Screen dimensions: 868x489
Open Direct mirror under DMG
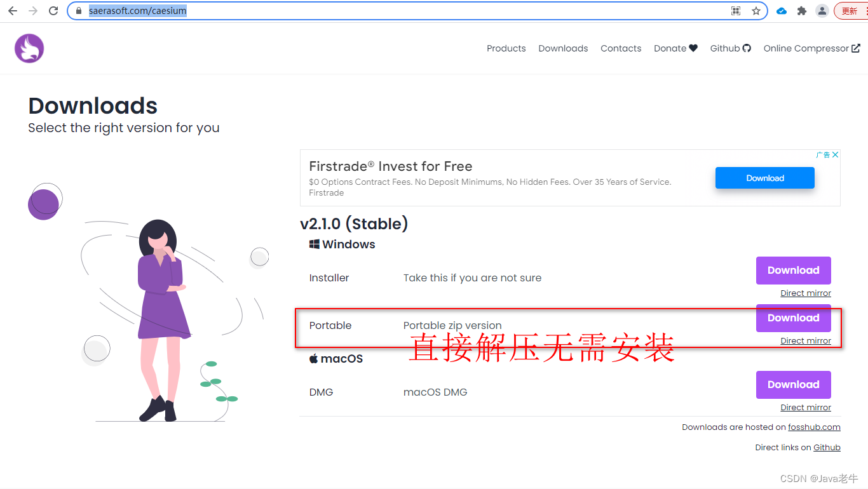point(806,408)
